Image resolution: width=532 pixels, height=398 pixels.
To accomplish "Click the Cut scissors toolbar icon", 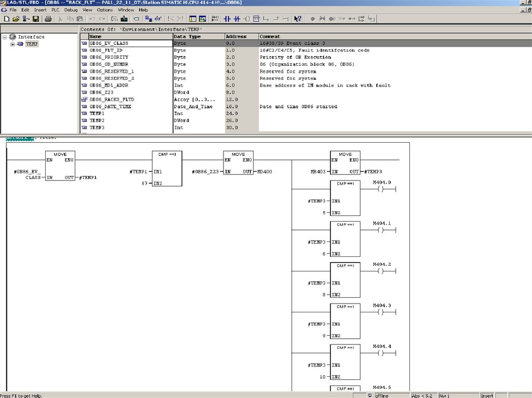I will click(x=60, y=19).
